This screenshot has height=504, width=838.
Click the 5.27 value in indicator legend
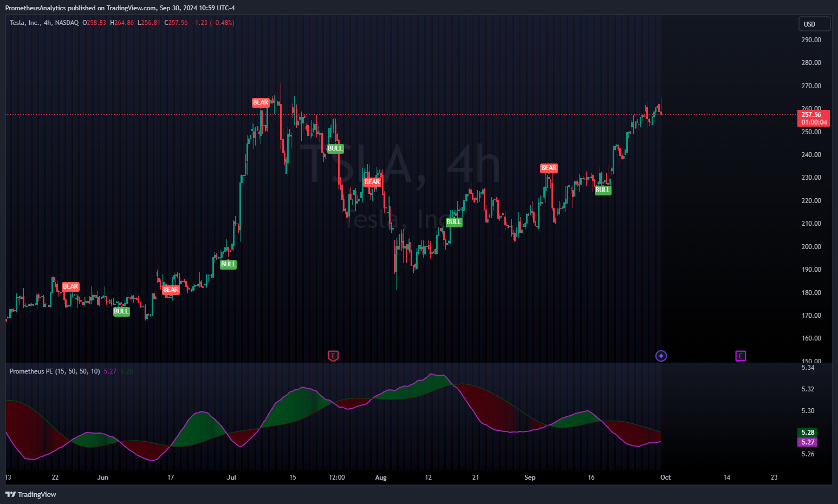(110, 371)
